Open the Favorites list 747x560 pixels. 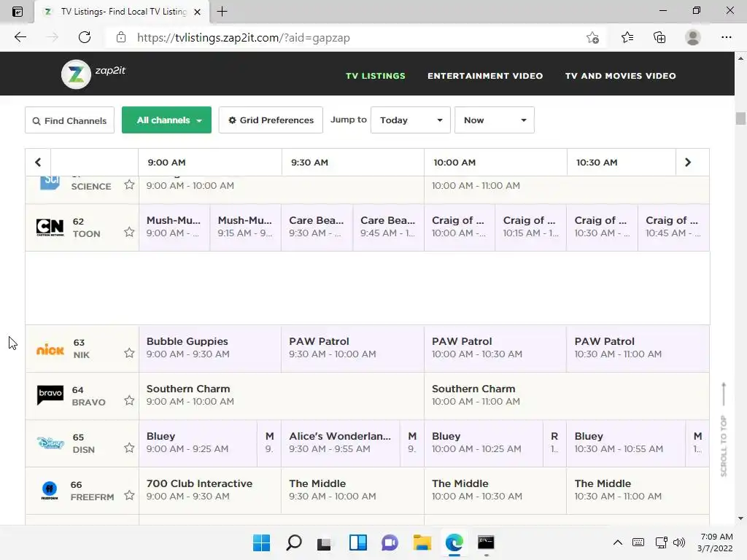[627, 37]
